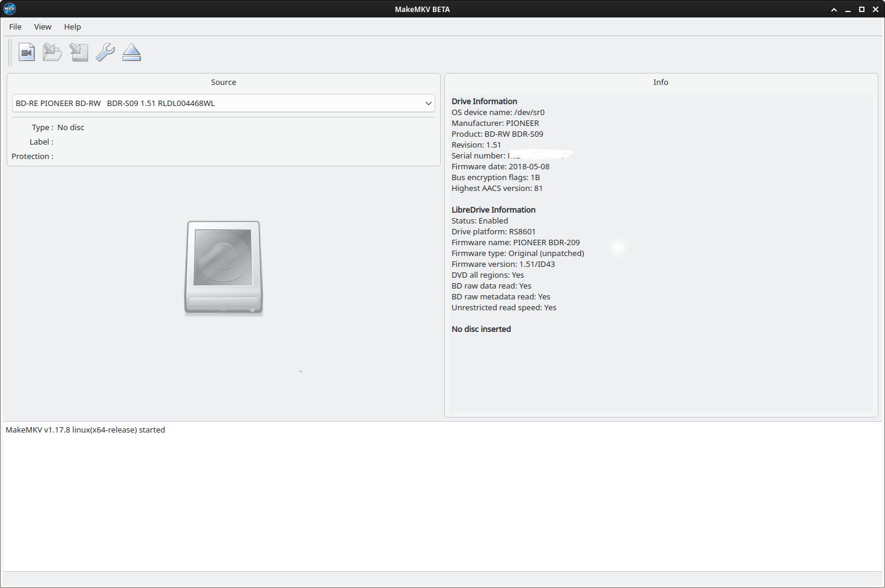The width and height of the screenshot is (885, 588).
Task: Click the MakeMKV logo in the title bar
Action: [x=9, y=8]
